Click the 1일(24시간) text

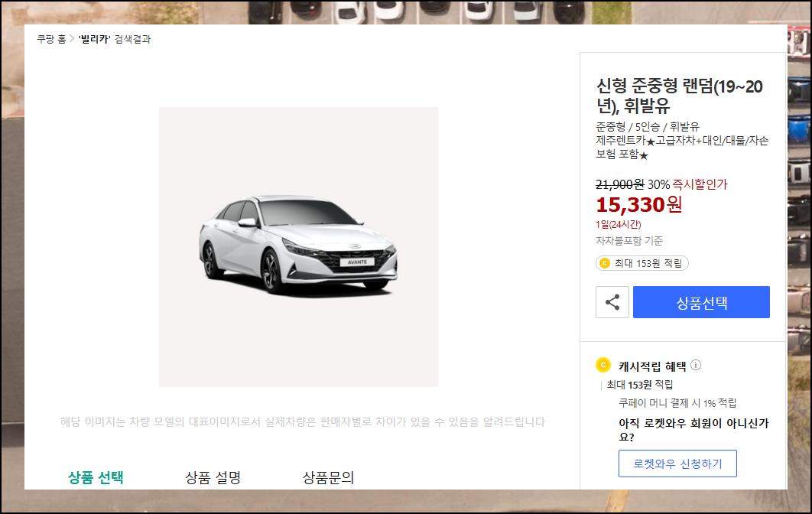point(619,224)
